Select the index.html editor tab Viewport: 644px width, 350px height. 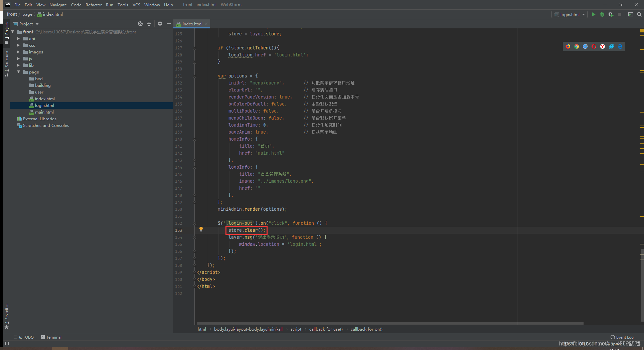pos(192,24)
